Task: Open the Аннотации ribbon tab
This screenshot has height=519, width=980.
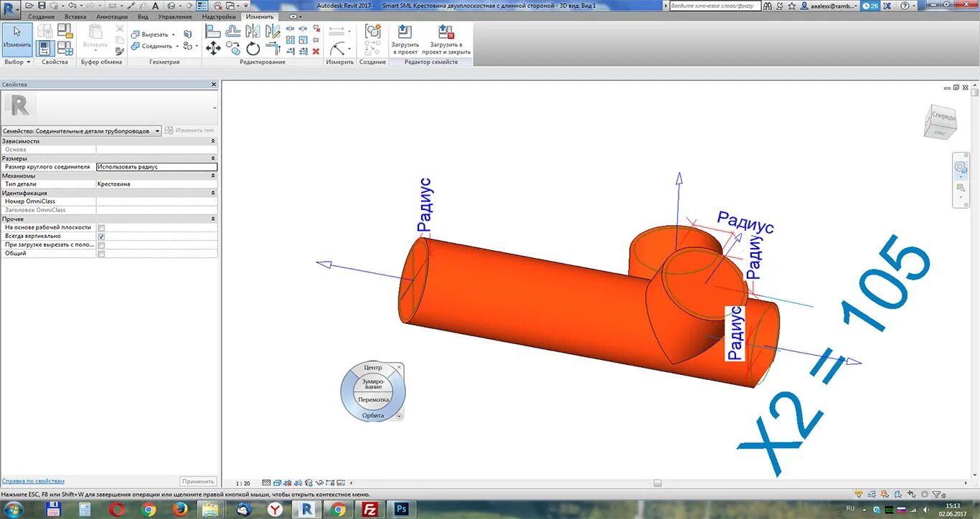Action: point(112,16)
